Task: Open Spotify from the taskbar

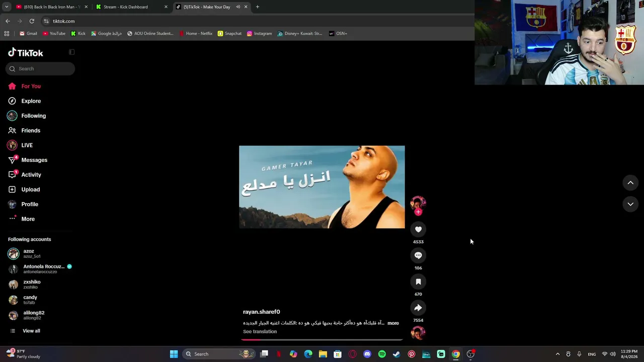Action: [382, 354]
